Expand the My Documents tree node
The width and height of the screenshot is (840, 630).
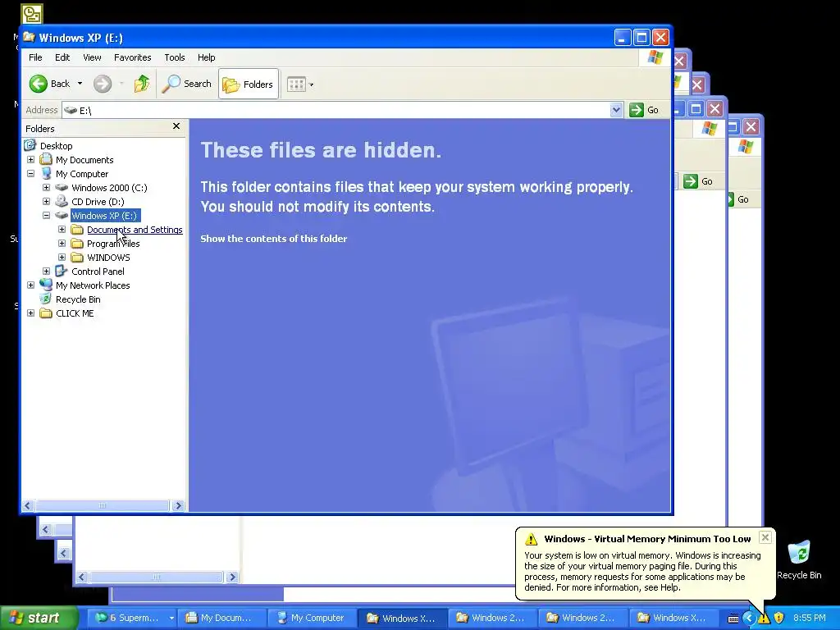click(x=30, y=160)
